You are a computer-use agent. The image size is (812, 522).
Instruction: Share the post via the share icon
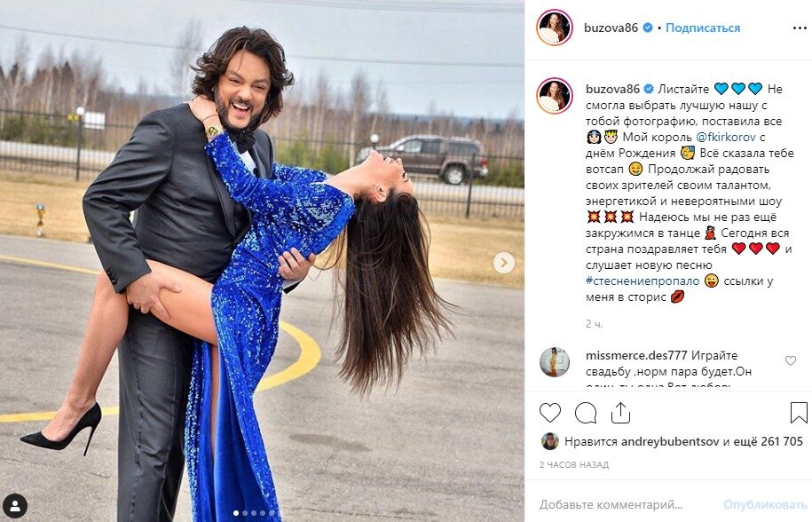620,413
